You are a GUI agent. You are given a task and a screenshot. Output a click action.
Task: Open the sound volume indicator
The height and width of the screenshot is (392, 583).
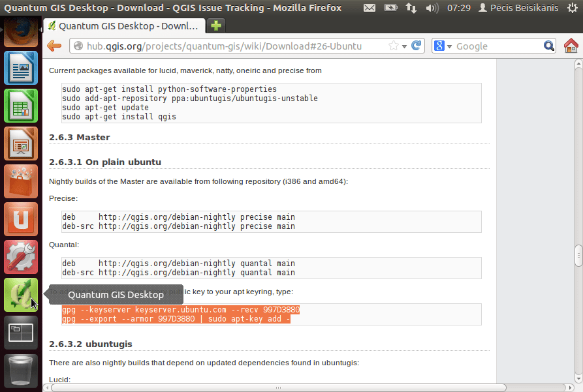[432, 7]
